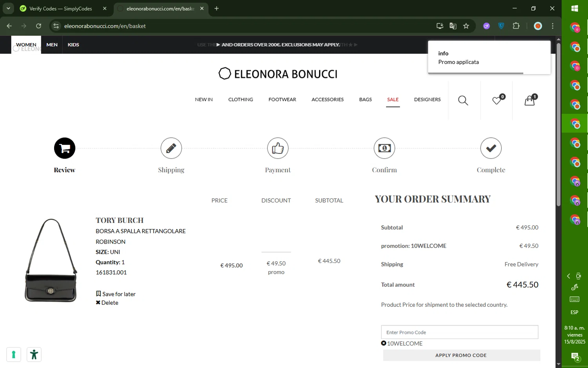Remove the 10WELCOME promo code

click(x=384, y=343)
